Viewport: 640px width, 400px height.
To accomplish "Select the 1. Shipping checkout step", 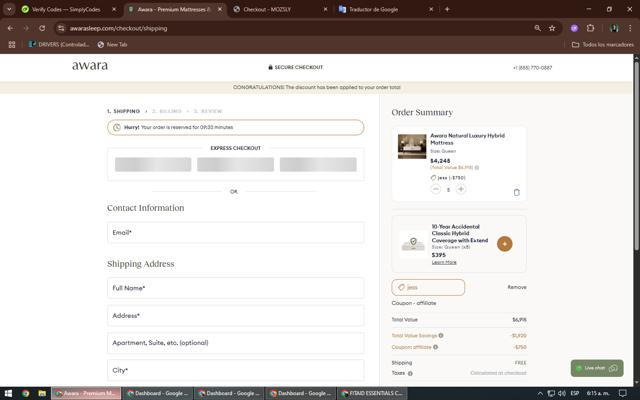I will [123, 111].
